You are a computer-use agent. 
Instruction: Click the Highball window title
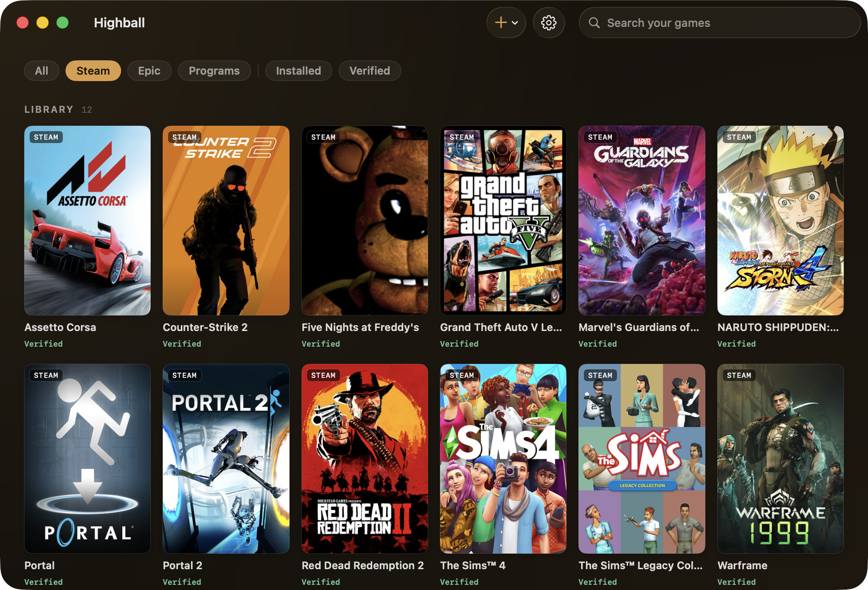pyautogui.click(x=119, y=23)
